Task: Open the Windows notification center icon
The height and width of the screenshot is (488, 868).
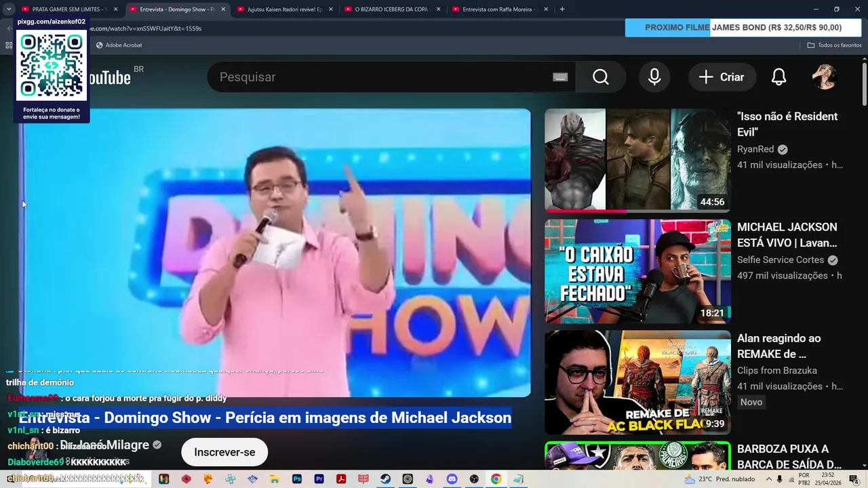Action: (854, 479)
